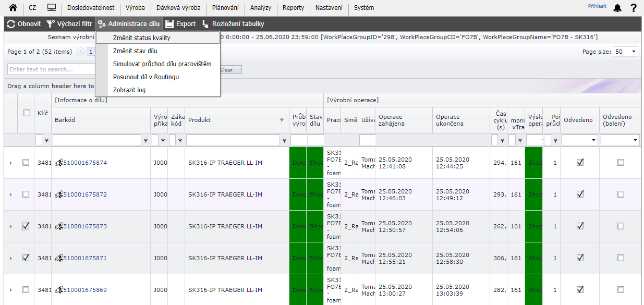Click the Obnovit refresh icon
This screenshot has height=305, width=644.
coord(11,24)
